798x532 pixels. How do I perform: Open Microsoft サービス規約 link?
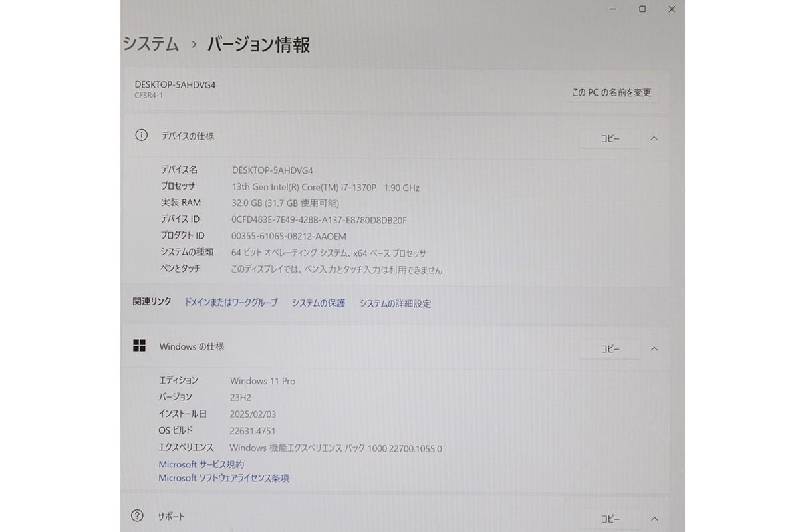pyautogui.click(x=201, y=464)
